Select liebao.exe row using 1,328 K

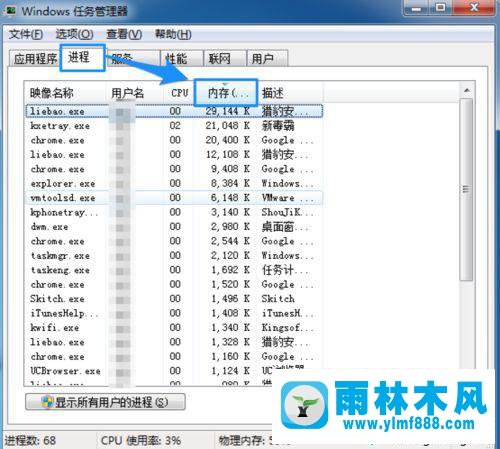pos(174,342)
